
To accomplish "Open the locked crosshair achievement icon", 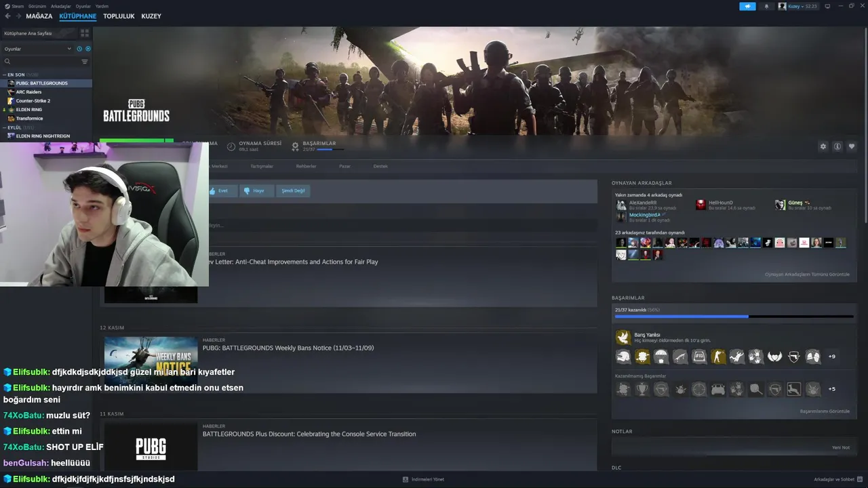I will 699,389.
